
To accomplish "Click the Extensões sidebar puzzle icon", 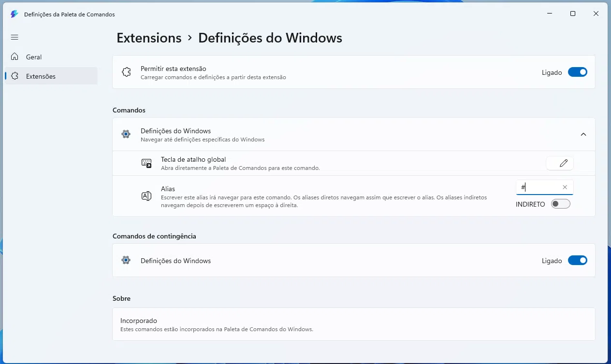I will click(15, 76).
